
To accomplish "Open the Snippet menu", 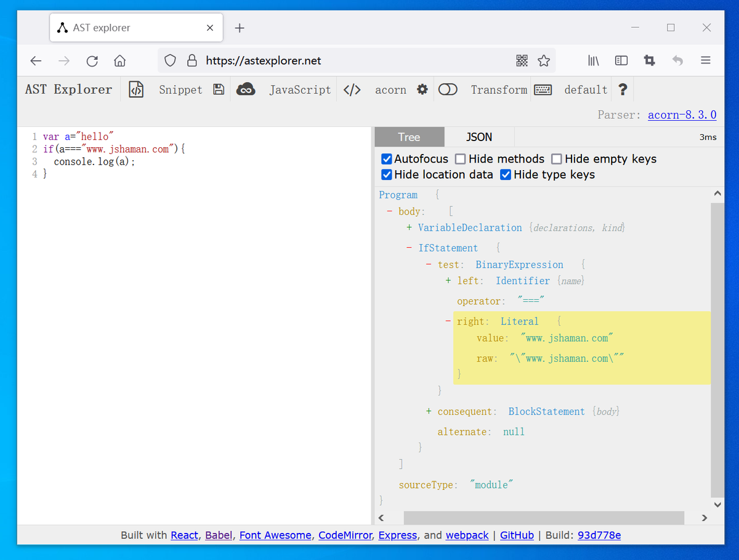I will click(x=180, y=89).
